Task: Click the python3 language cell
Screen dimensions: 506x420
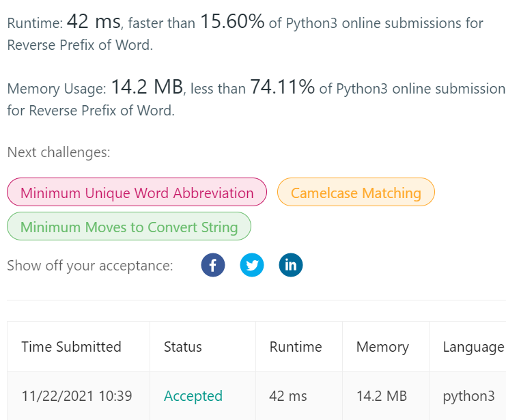Action: click(x=468, y=396)
